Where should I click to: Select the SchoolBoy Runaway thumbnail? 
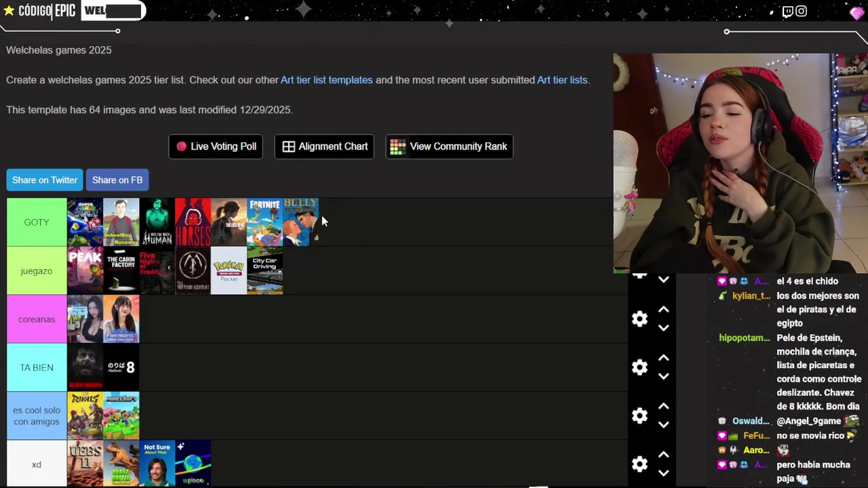pos(121,222)
